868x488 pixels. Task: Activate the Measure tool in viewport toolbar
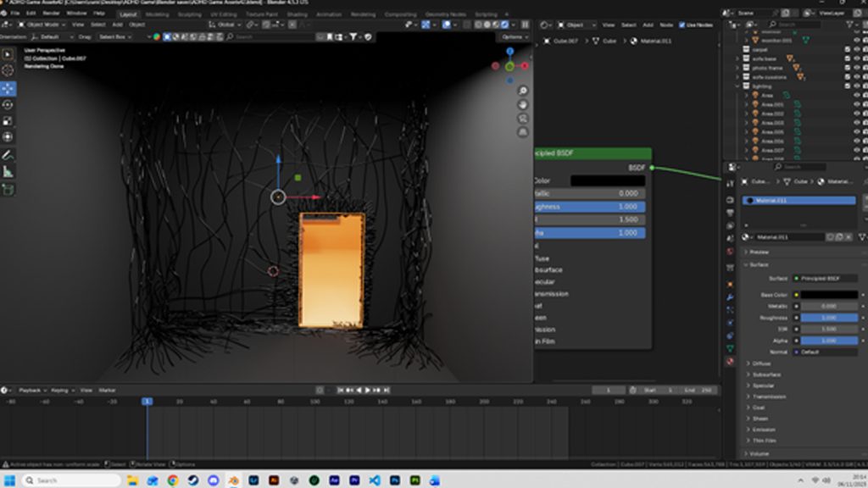(x=8, y=171)
